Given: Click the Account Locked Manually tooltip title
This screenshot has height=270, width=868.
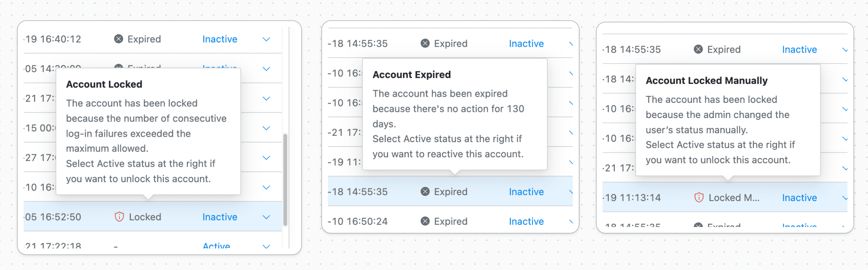Looking at the screenshot, I should (x=707, y=81).
